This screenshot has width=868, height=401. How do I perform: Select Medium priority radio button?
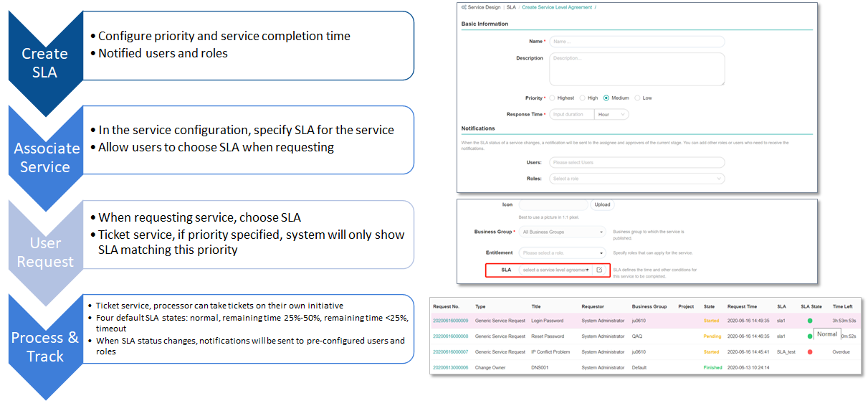(x=606, y=98)
